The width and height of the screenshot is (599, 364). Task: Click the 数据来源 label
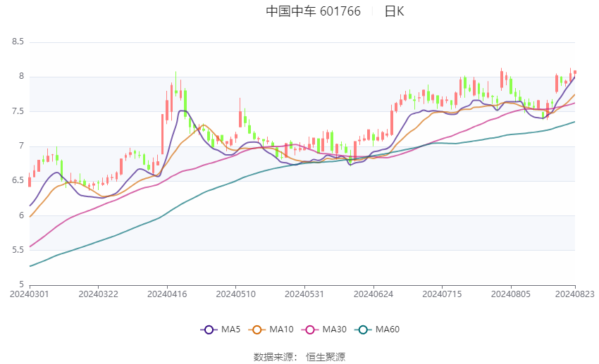pos(273,357)
